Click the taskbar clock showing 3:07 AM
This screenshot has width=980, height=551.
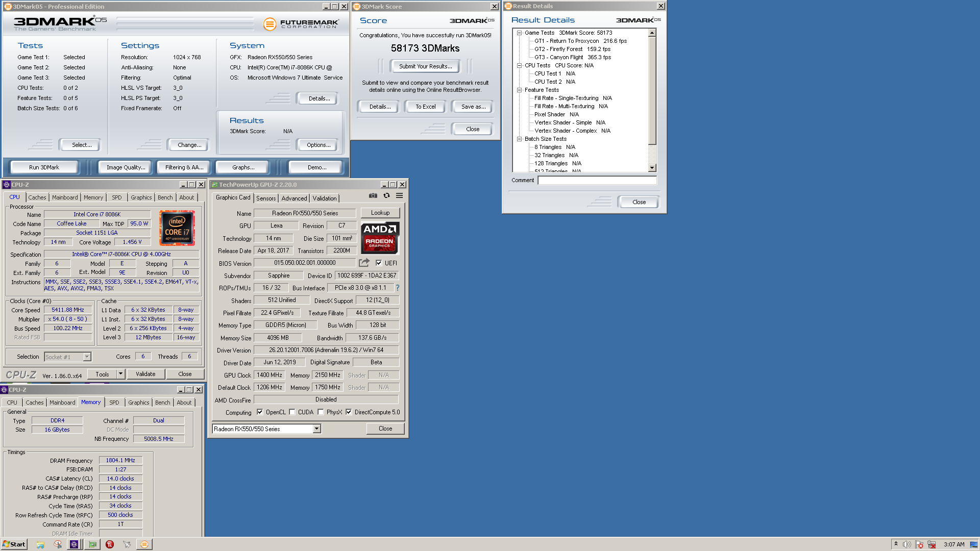[x=954, y=544]
